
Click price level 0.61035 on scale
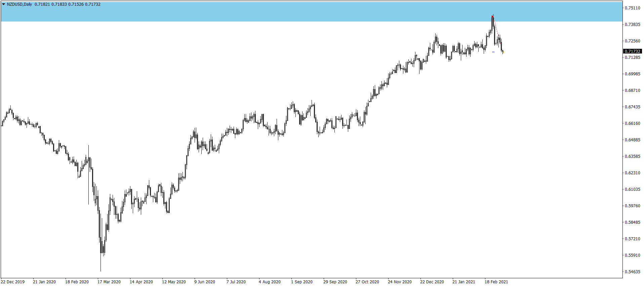point(632,189)
